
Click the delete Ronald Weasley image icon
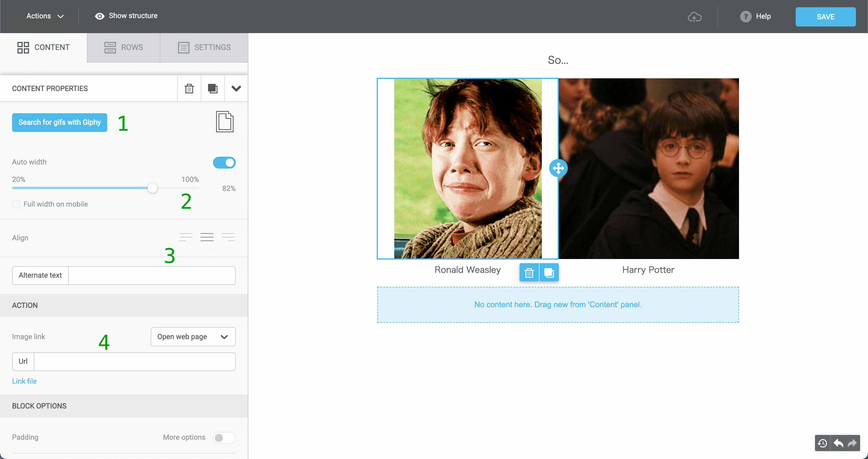529,272
